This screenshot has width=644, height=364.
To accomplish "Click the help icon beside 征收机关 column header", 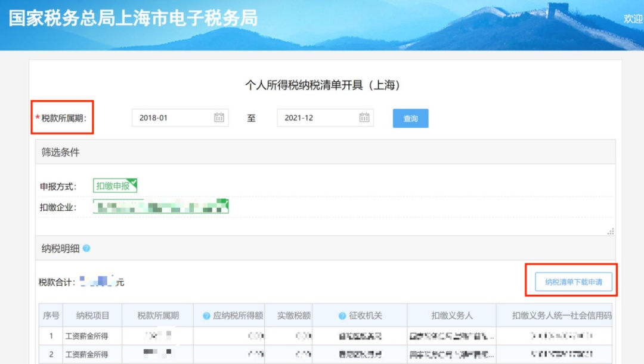I will tap(342, 316).
